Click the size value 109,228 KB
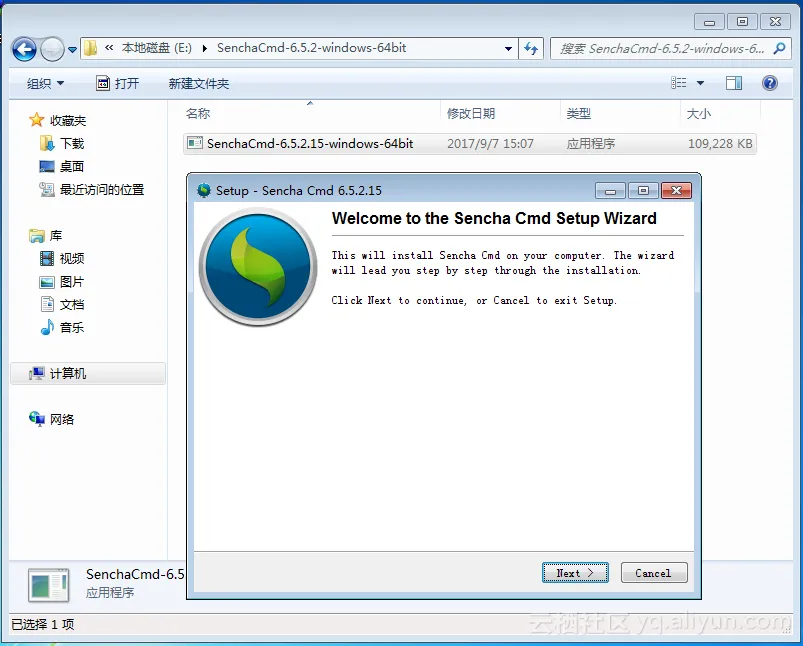 click(720, 143)
